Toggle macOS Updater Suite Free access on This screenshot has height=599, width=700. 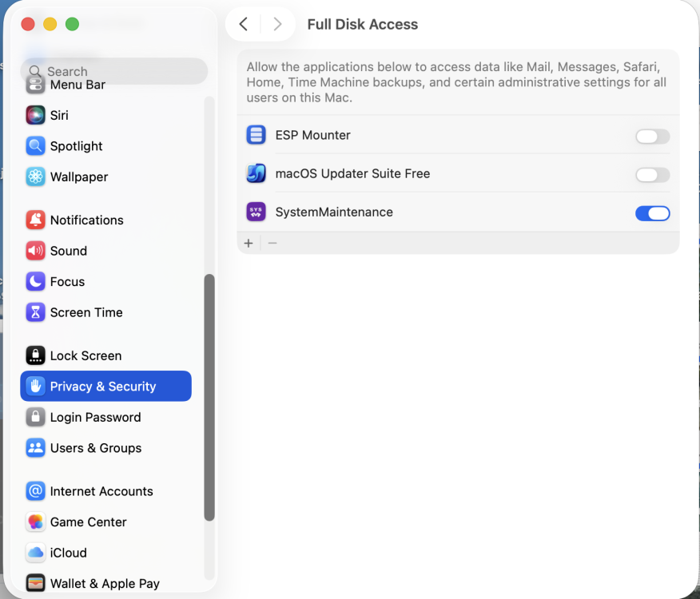(x=653, y=175)
